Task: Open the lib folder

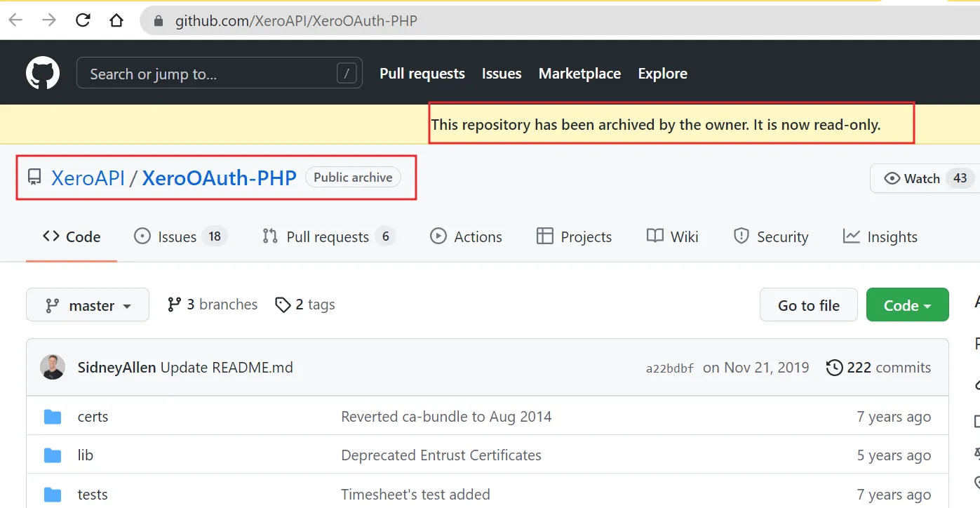Action: 85,455
